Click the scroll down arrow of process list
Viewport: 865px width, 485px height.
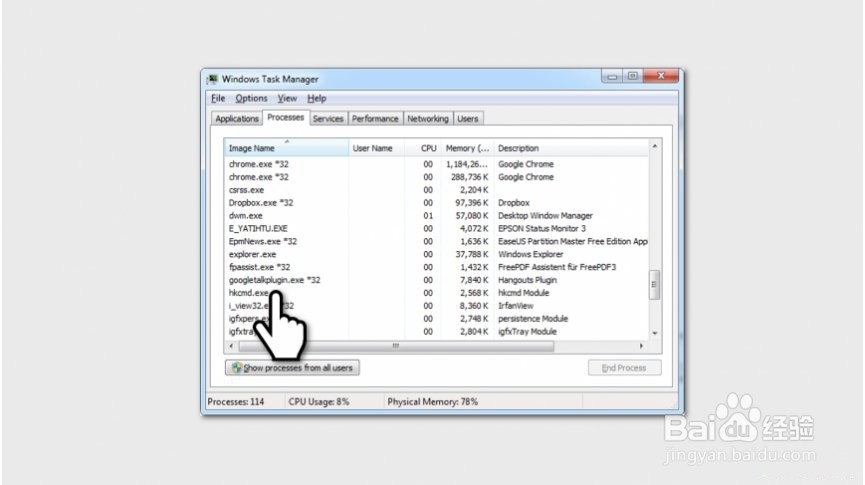655,333
